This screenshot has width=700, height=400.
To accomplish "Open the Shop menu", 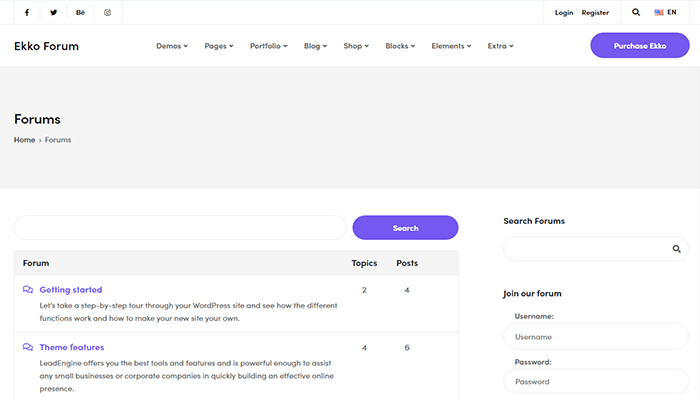I will 356,46.
